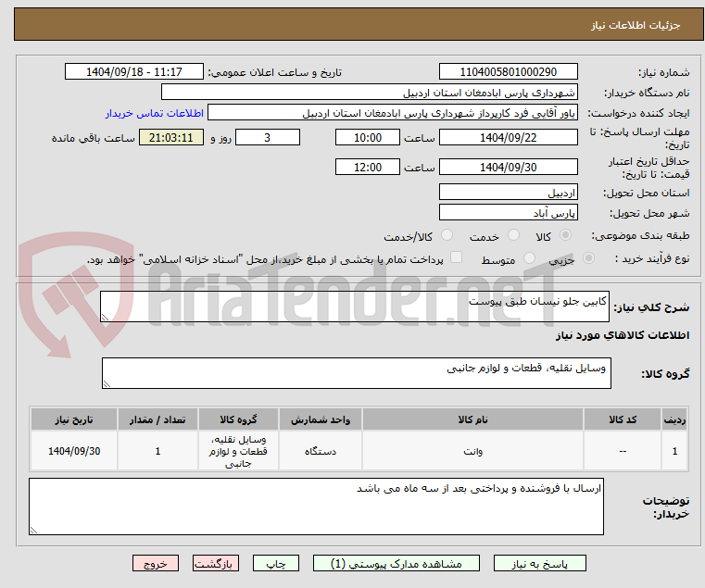
Task: Click the delivery city field پارس آباد
Action: [508, 212]
